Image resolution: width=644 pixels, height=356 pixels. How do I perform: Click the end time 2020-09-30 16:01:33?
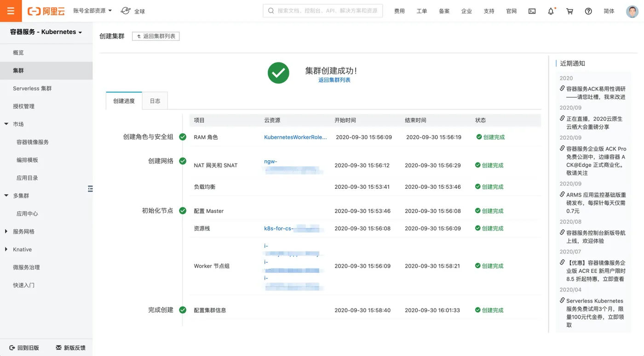(x=432, y=310)
